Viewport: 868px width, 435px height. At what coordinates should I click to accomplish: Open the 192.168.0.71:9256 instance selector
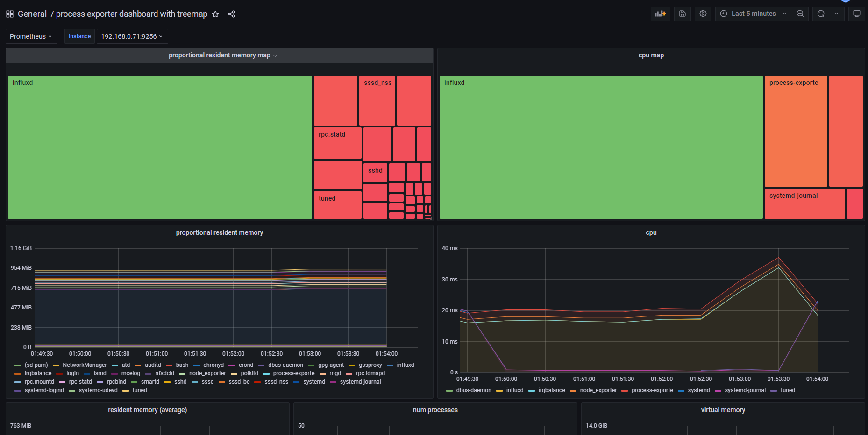coord(132,36)
